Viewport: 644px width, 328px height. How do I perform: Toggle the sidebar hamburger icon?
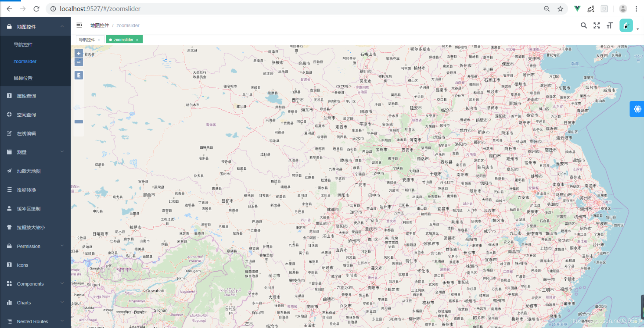click(x=79, y=25)
